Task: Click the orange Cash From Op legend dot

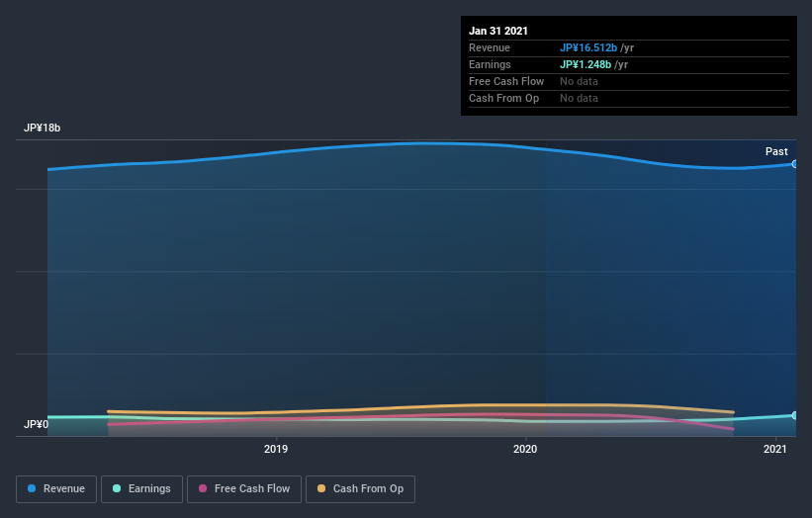Action: click(321, 488)
